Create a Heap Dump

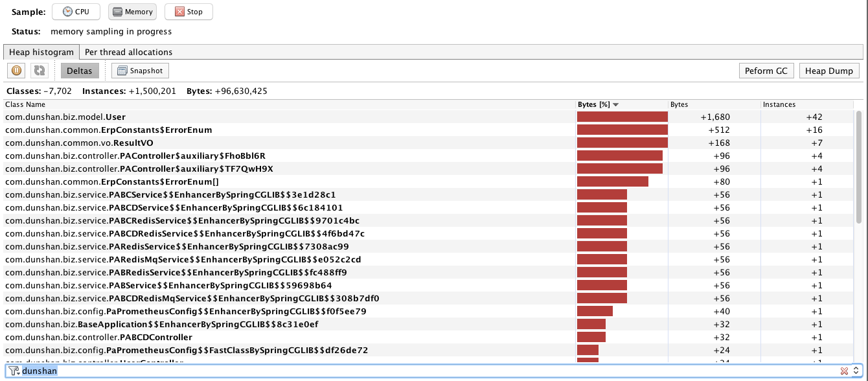click(x=829, y=71)
